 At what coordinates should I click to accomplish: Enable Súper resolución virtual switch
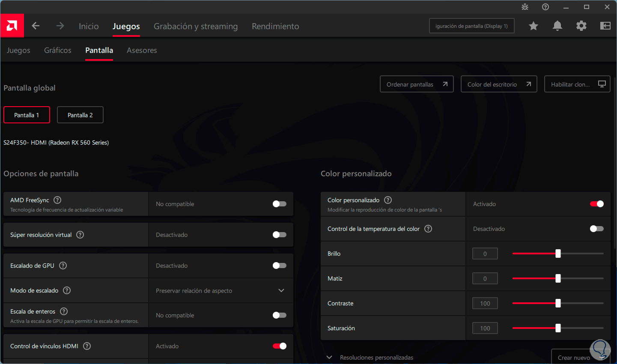click(280, 235)
